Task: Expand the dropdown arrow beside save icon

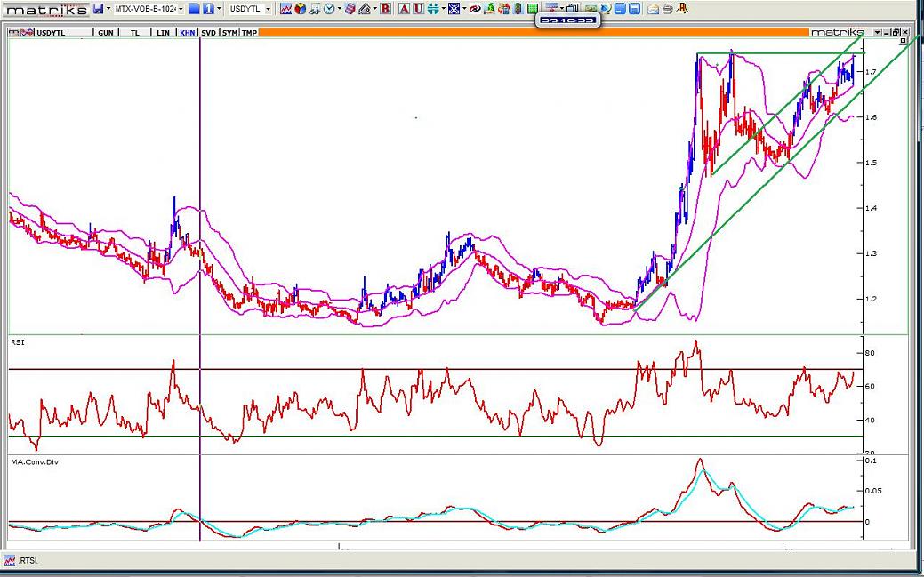Action: point(108,9)
